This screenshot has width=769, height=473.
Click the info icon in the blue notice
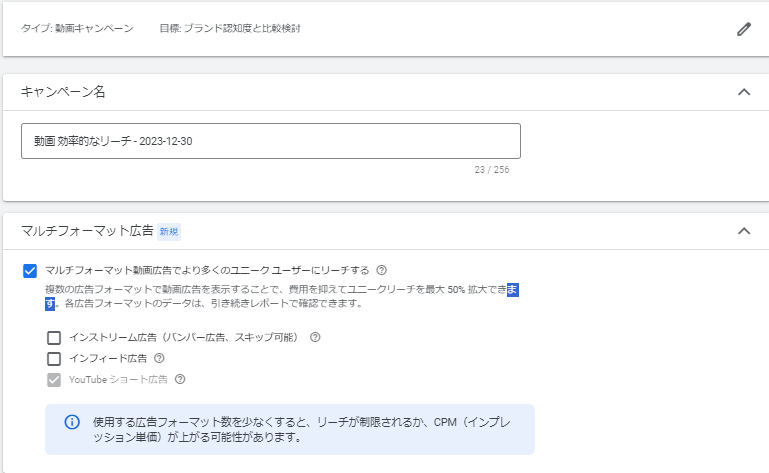(72, 422)
